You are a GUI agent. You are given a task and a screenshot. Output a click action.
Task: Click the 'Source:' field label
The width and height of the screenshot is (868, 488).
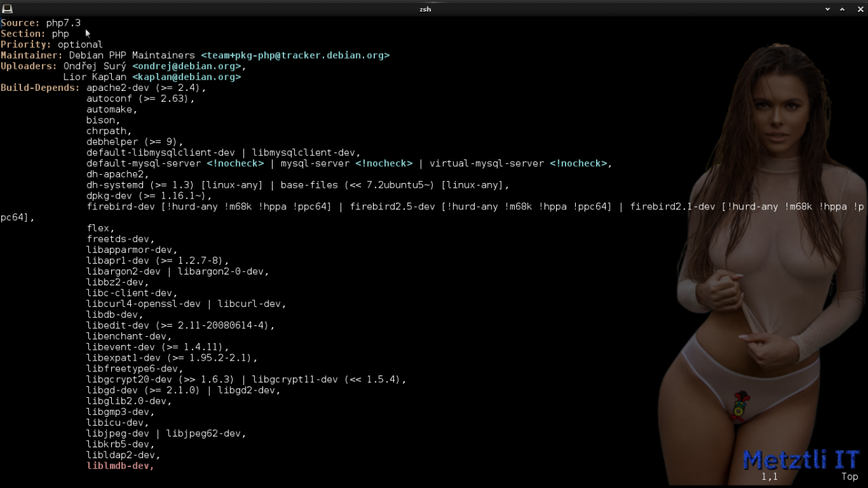coord(20,23)
